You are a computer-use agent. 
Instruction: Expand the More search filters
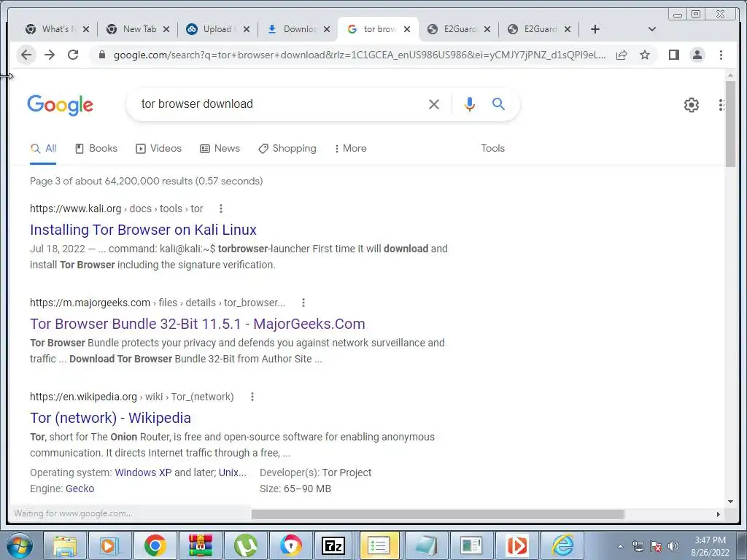351,149
